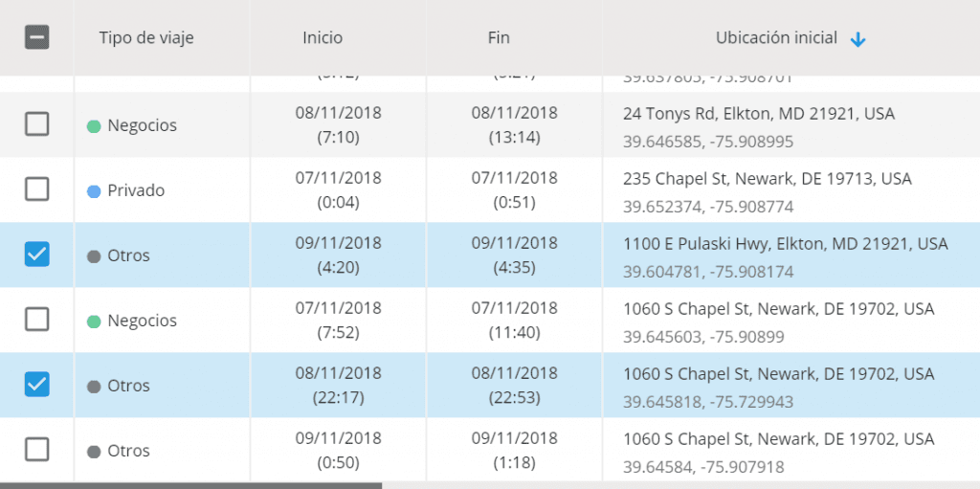Viewport: 980px width, 489px height.
Task: Click the gray dot on the Otros 22:17 row
Action: pyautogui.click(x=94, y=387)
